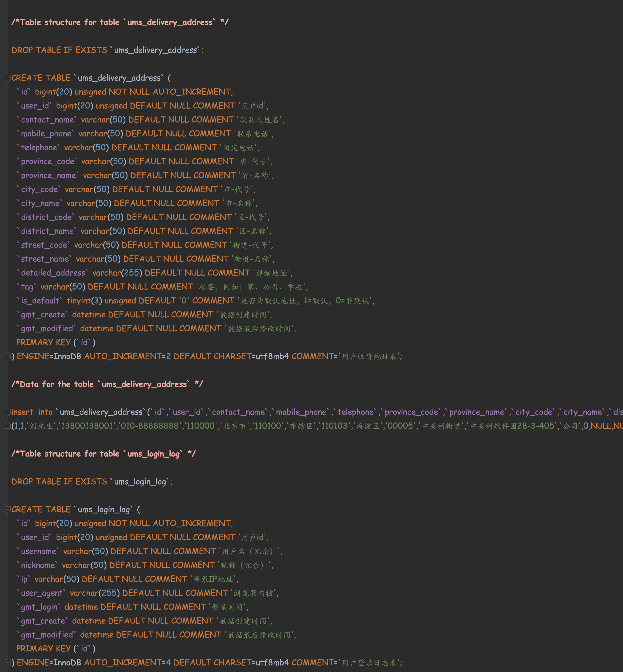The height and width of the screenshot is (672, 623).
Task: Click the value '中关村软件园28-3-405' in the insert row
Action: [x=512, y=426]
